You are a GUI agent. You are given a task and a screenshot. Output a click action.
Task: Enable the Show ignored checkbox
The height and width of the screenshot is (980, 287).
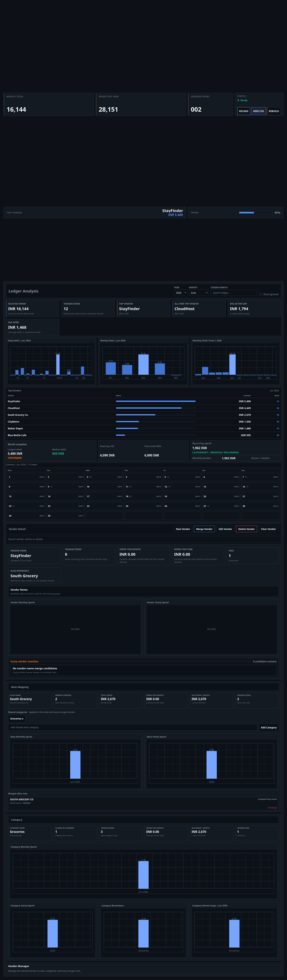click(x=260, y=294)
